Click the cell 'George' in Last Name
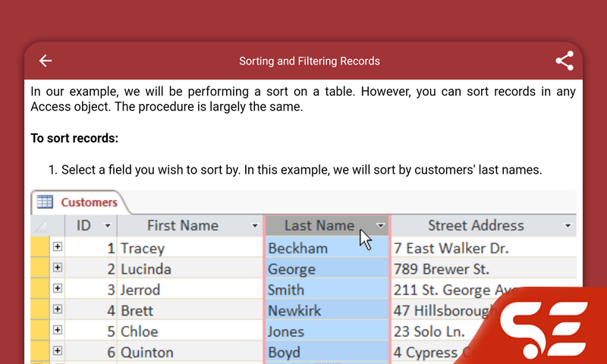 click(x=327, y=269)
